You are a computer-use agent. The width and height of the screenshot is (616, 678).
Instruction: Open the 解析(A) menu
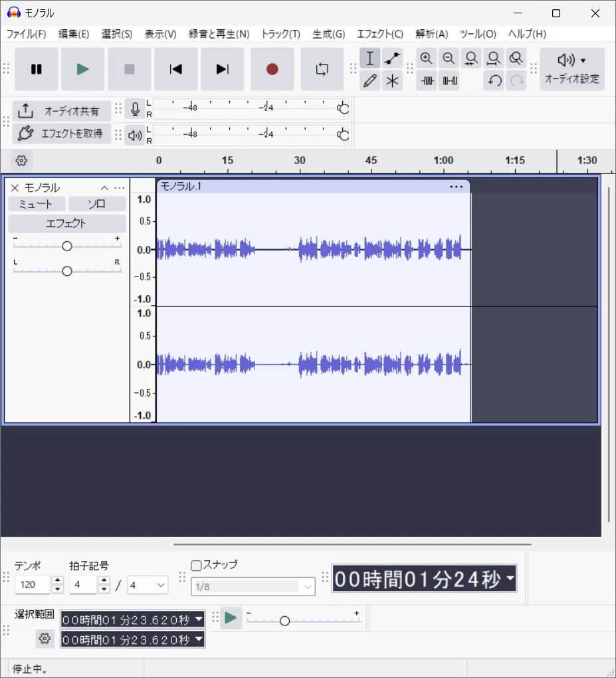pyautogui.click(x=431, y=34)
